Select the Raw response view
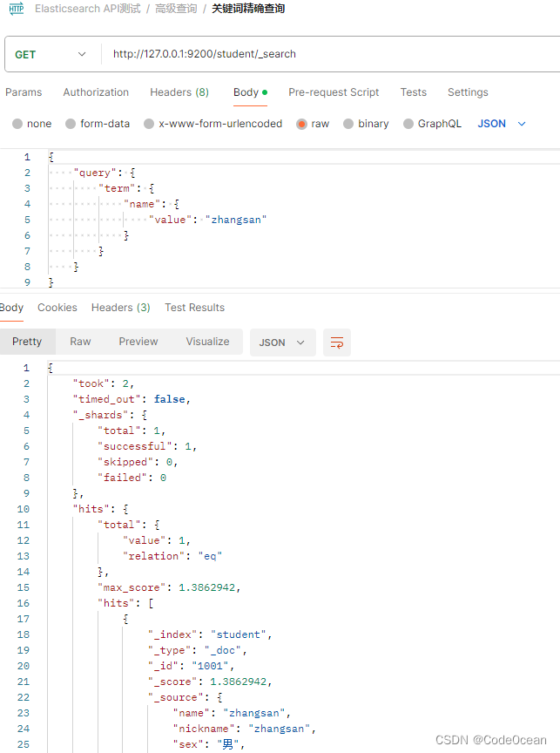The height and width of the screenshot is (753, 560). coord(80,342)
